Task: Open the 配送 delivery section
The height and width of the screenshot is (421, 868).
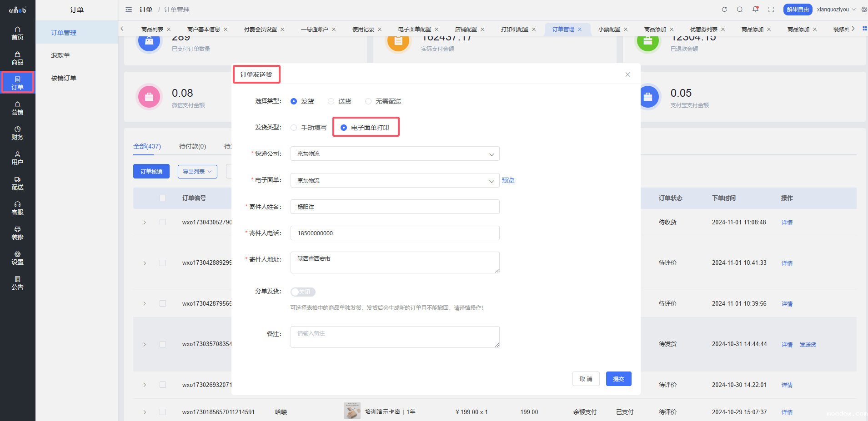Action: tap(17, 183)
